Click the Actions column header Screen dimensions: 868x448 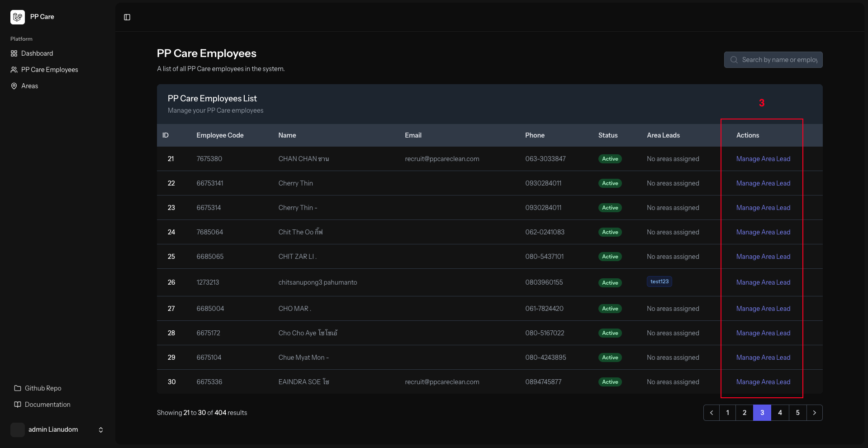coord(748,135)
